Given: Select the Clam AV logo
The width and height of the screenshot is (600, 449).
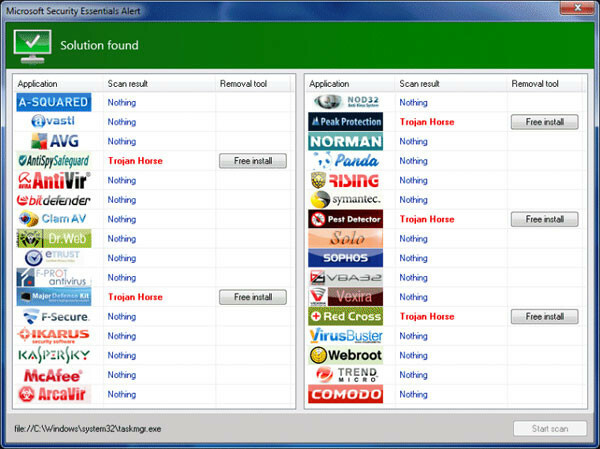Looking at the screenshot, I should 53,219.
